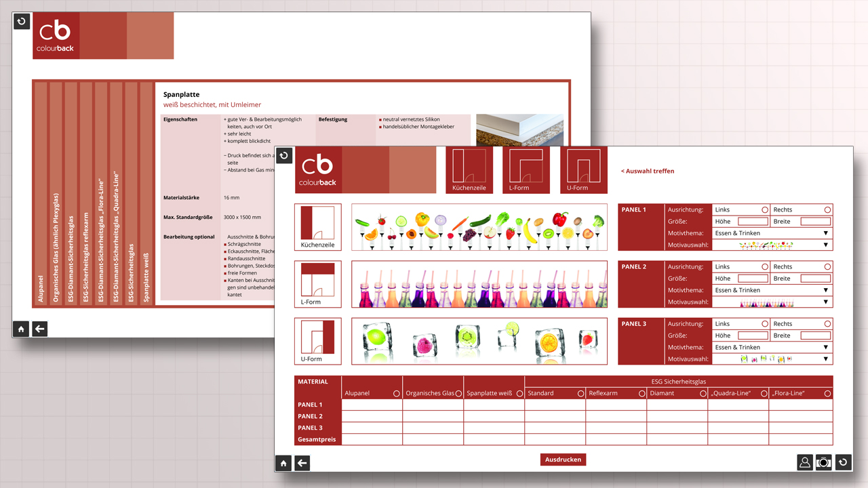Image resolution: width=868 pixels, height=488 pixels.
Task: Select the Küchenzeile layout icon at top
Action: [469, 170]
